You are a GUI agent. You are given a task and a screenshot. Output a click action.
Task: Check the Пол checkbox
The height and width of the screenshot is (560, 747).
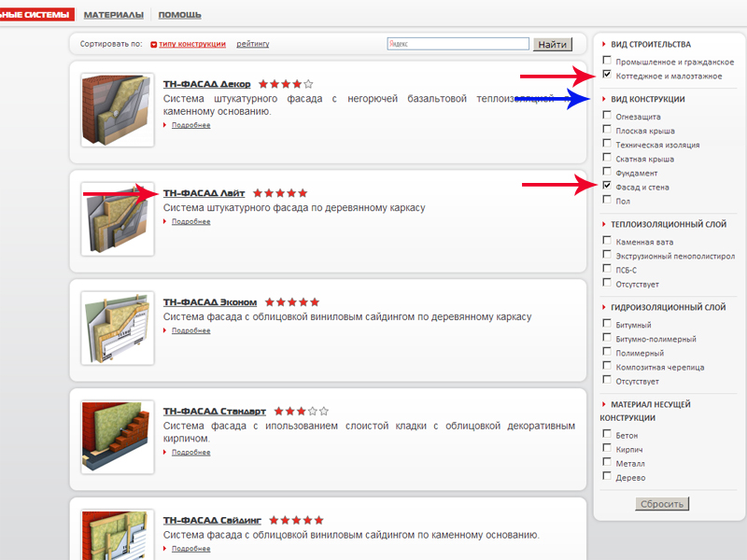click(607, 199)
